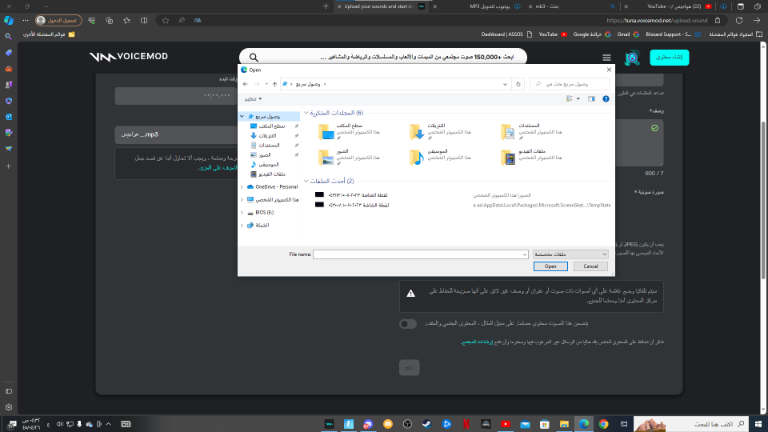Open the file type filter dropdown
Screen dimensions: 768x432
tap(569, 255)
